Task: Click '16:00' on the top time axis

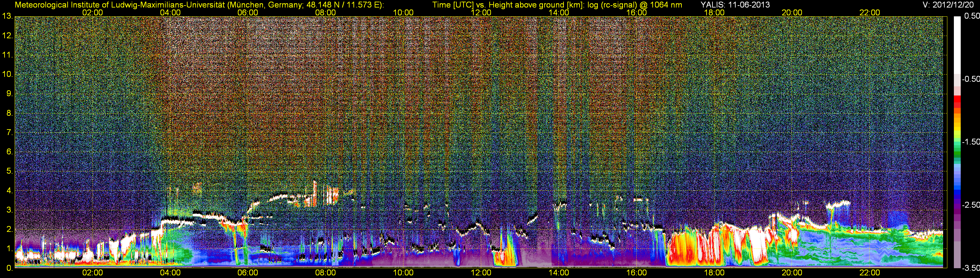Action: tap(636, 12)
